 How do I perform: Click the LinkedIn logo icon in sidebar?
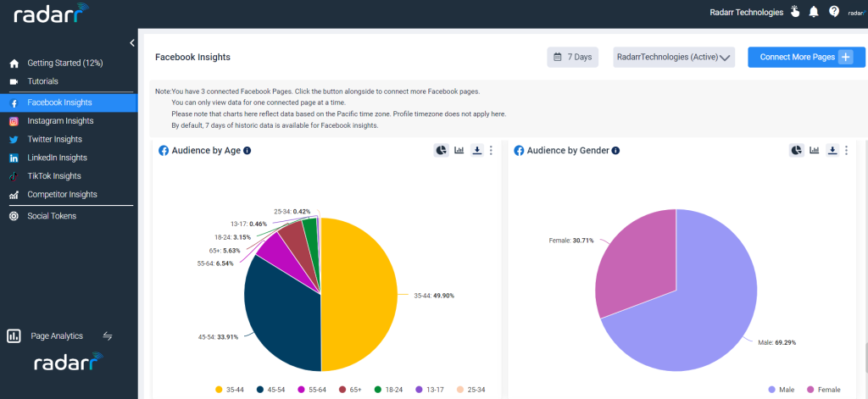click(x=14, y=158)
